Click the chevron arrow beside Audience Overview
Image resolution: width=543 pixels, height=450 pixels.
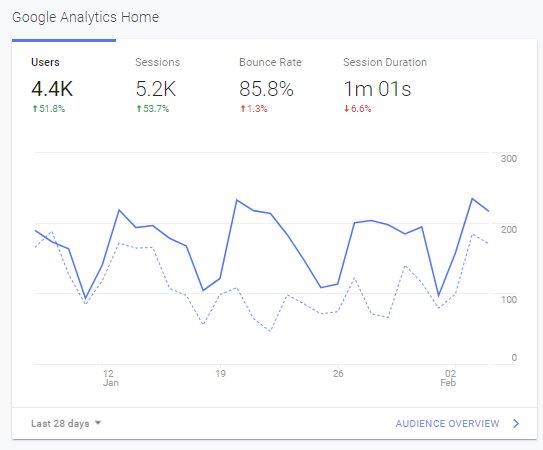516,424
